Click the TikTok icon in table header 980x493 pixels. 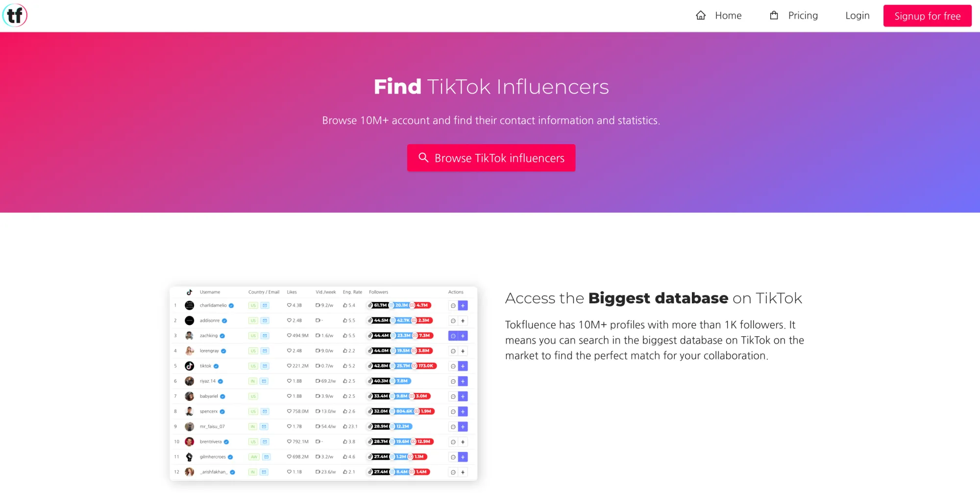coord(190,292)
